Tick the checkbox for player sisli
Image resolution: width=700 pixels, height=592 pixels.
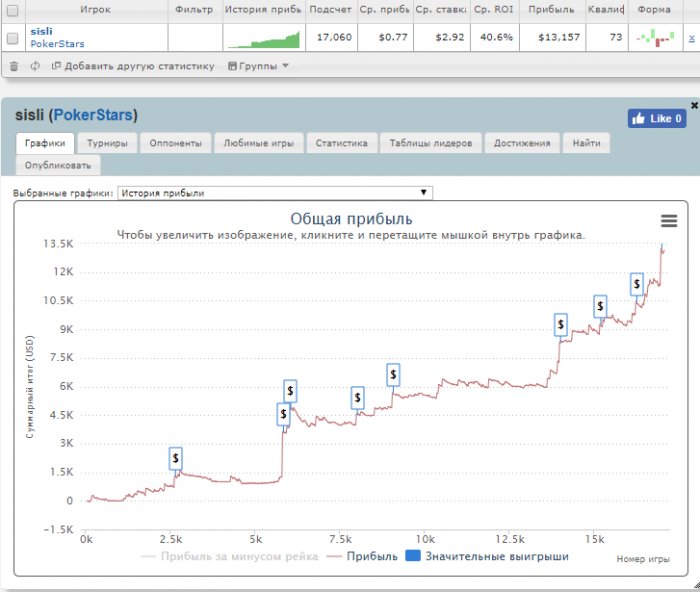[x=12, y=38]
